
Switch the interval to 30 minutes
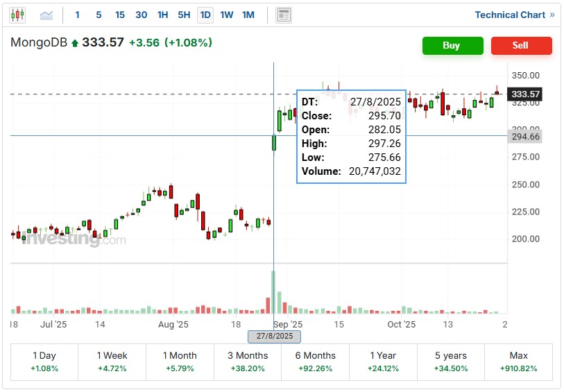click(142, 15)
